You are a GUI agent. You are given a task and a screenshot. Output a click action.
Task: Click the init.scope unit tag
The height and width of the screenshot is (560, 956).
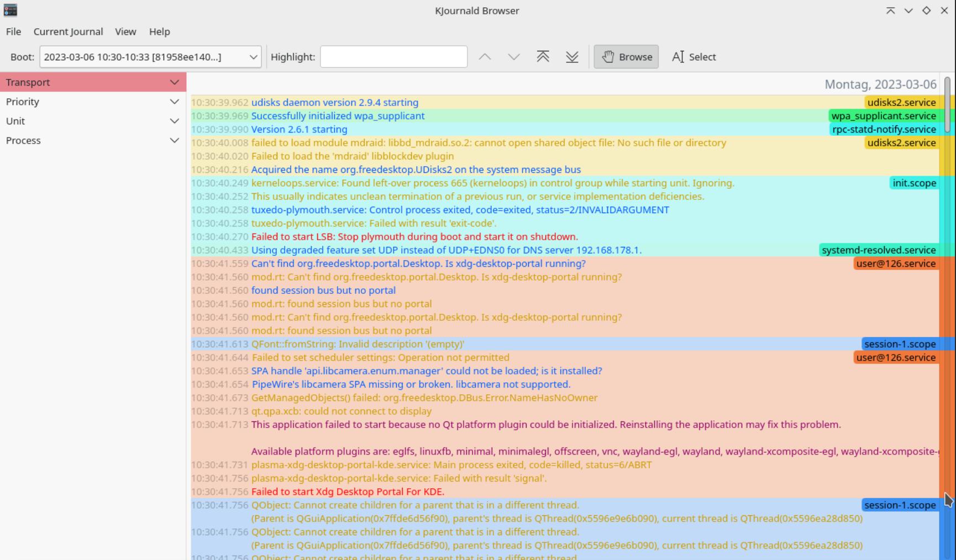tap(914, 183)
